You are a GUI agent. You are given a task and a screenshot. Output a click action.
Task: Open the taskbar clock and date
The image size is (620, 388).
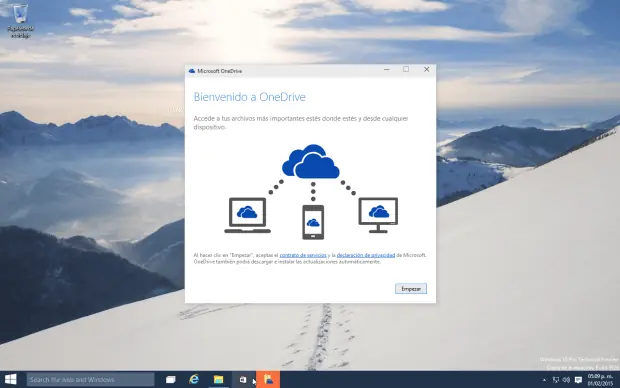pos(600,380)
